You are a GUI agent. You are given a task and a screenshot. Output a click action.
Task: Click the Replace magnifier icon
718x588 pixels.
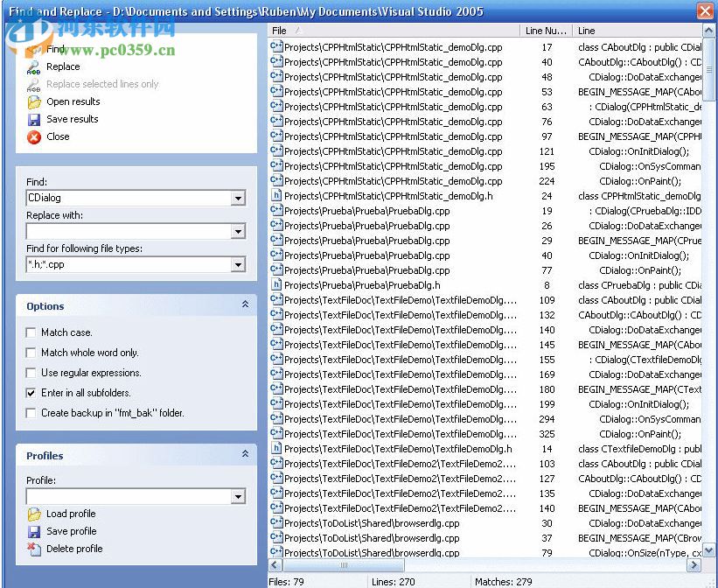click(x=33, y=67)
